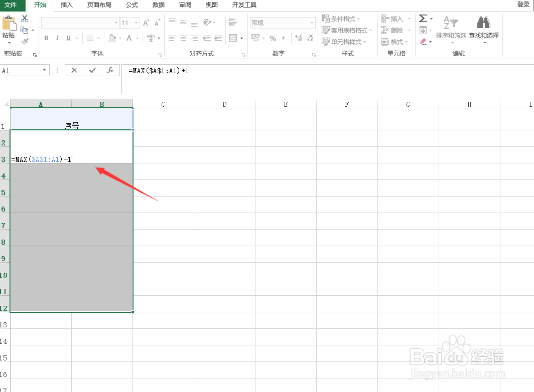Image resolution: width=534 pixels, height=392 pixels.
Task: Click the accounting number format icon
Action: 255,38
